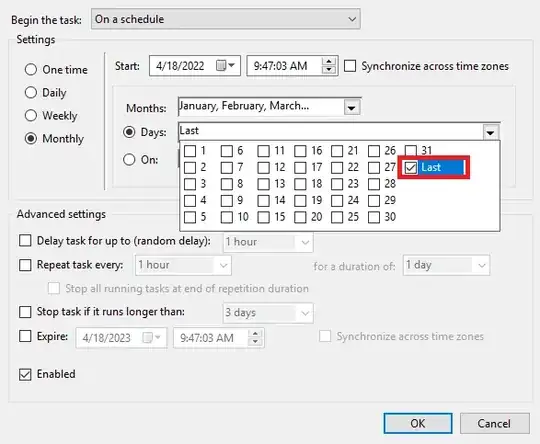Screen dimensions: 540x444
Task: Check day 30 in the days list
Action: click(x=374, y=217)
